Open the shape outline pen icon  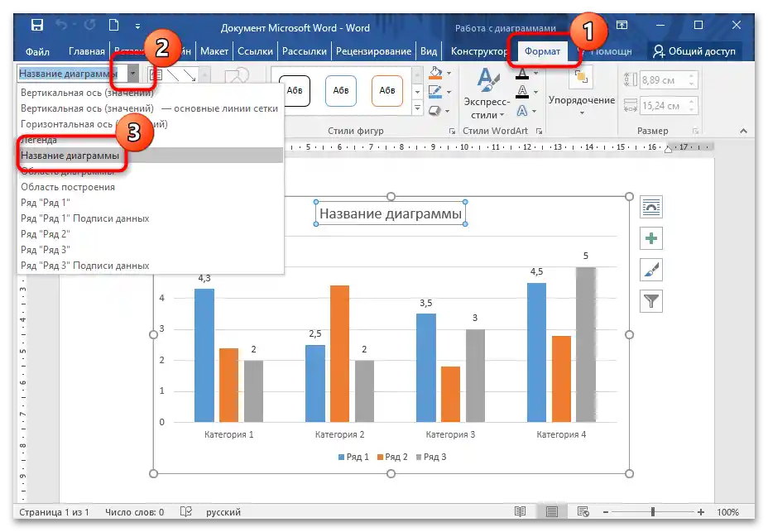click(x=435, y=92)
